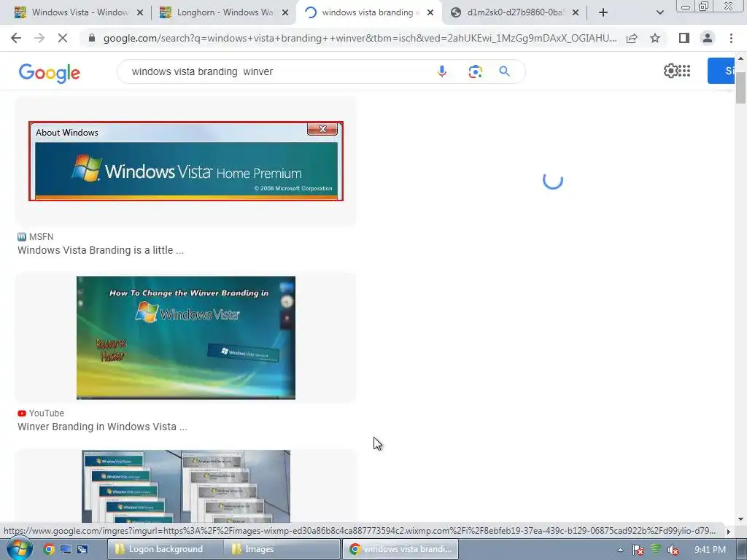
Task: Open Google quick settings gear
Action: coord(670,71)
